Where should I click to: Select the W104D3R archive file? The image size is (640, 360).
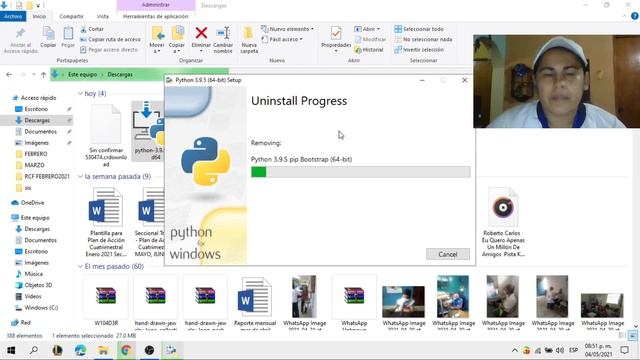106,301
